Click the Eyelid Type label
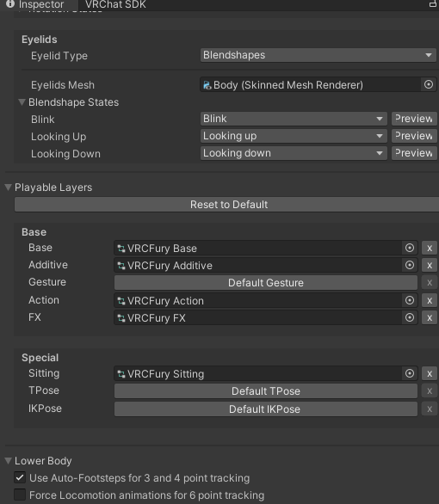The height and width of the screenshot is (504, 439). 59,56
